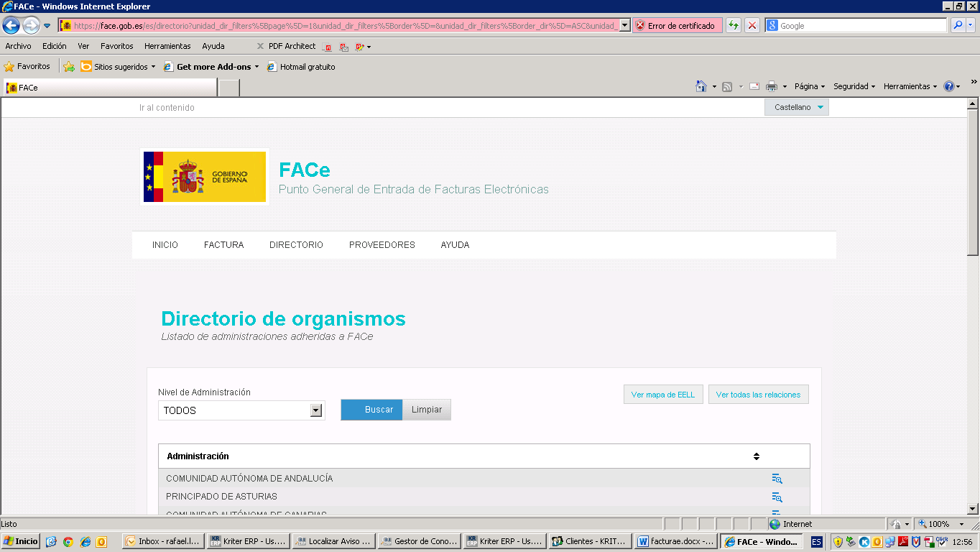Open Chrome from the quick launch bar
The image size is (980, 552).
[x=68, y=542]
